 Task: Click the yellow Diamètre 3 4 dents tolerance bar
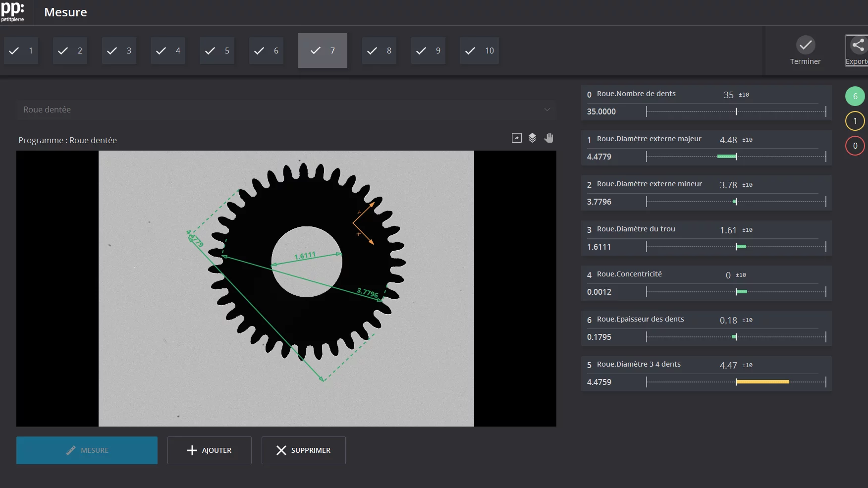click(762, 382)
